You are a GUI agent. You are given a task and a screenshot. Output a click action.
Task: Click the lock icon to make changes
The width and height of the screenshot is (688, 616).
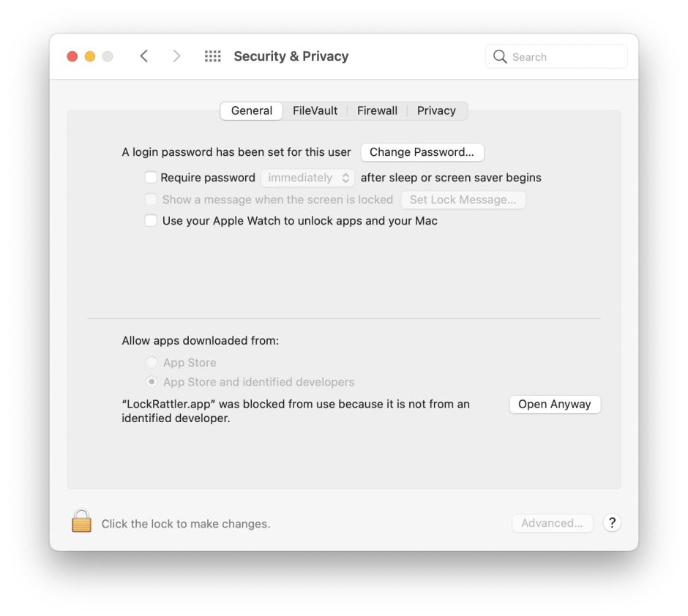pyautogui.click(x=81, y=522)
